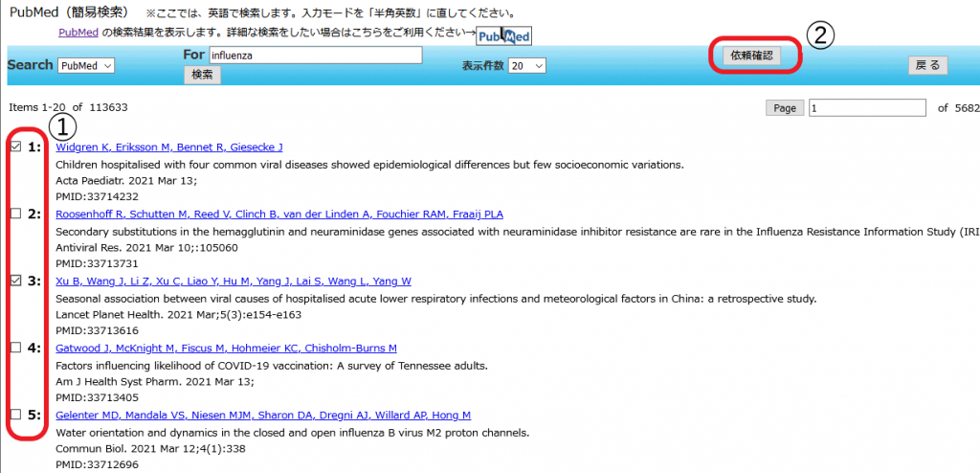Check the checkbox for item 2

pyautogui.click(x=16, y=214)
